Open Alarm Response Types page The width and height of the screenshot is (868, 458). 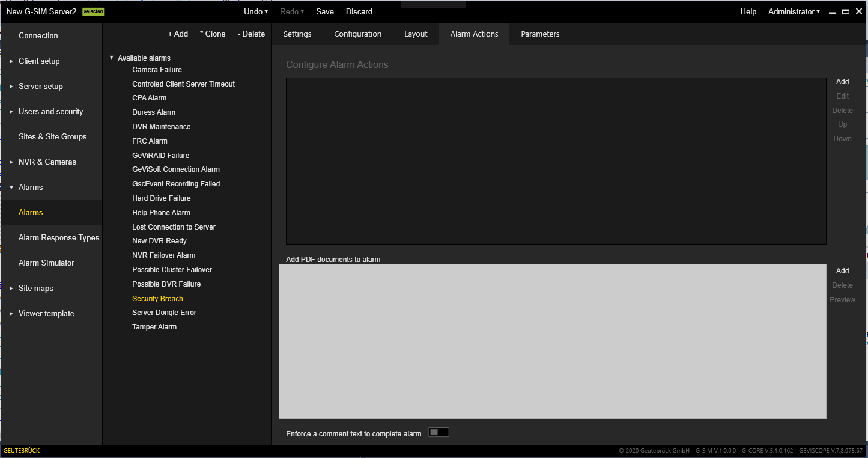coord(59,237)
